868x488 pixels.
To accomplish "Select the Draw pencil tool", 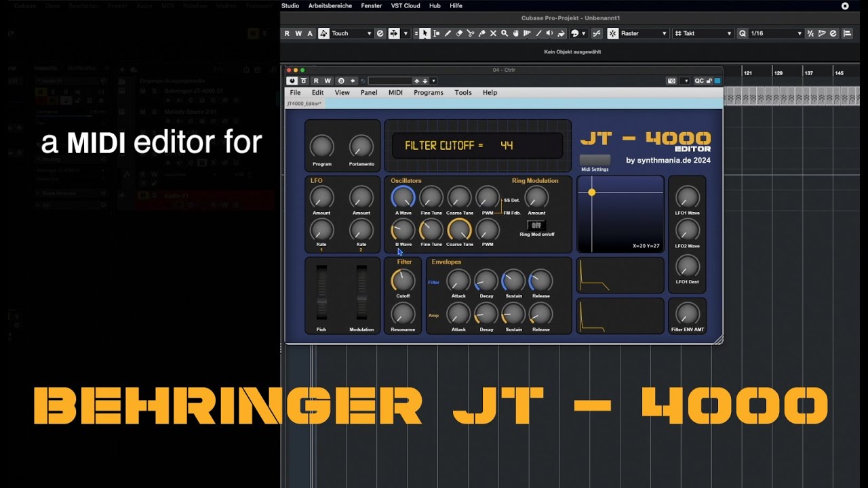I will click(448, 33).
